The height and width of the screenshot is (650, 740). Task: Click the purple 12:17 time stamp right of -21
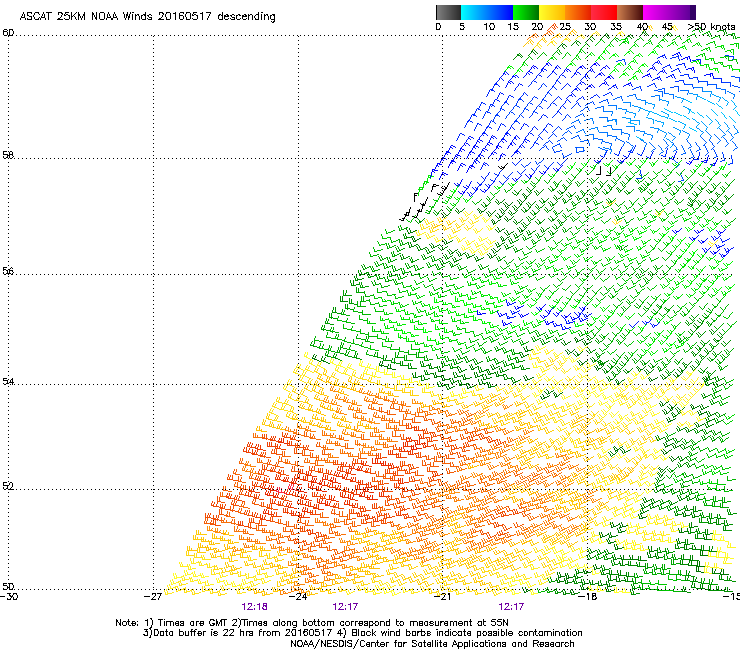coord(511,607)
